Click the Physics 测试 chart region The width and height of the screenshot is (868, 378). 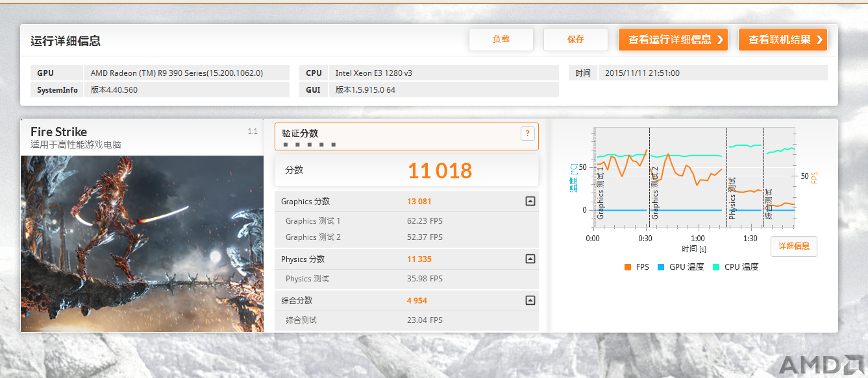pos(745,178)
